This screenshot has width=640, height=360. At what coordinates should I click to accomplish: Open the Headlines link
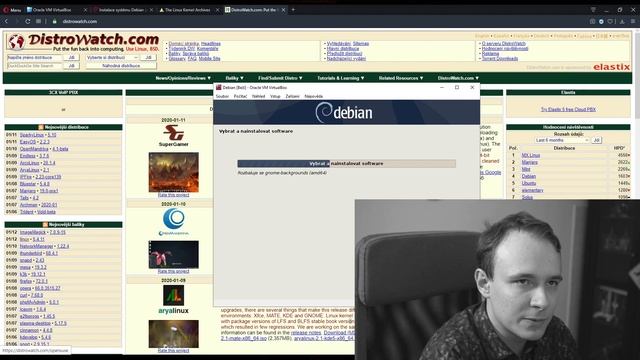pyautogui.click(x=211, y=44)
